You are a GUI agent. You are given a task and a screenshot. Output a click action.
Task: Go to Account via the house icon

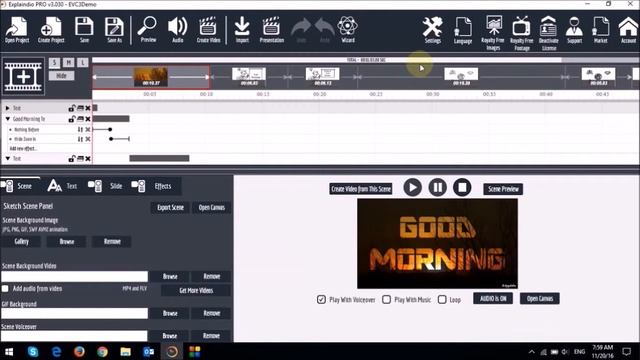pyautogui.click(x=628, y=29)
